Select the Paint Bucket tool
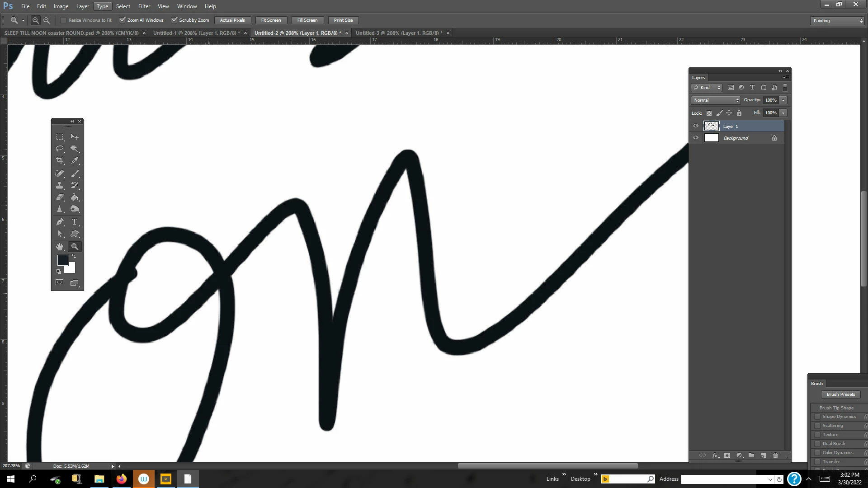 tap(75, 197)
